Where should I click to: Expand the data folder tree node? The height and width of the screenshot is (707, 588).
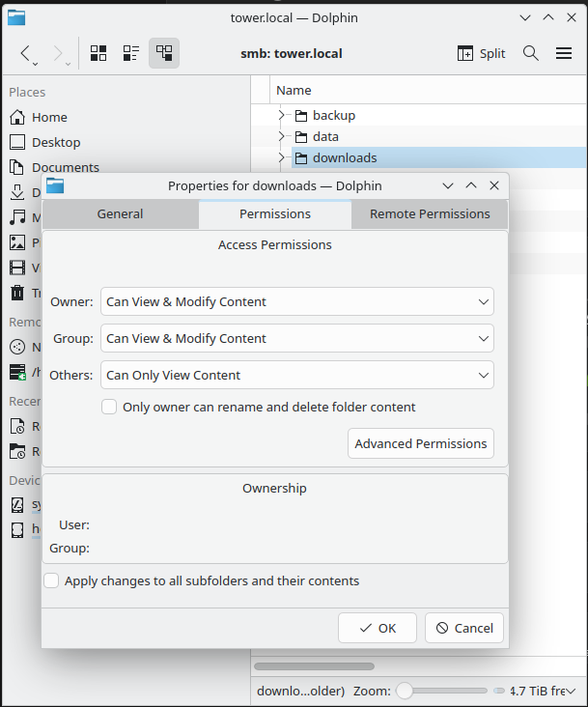282,136
